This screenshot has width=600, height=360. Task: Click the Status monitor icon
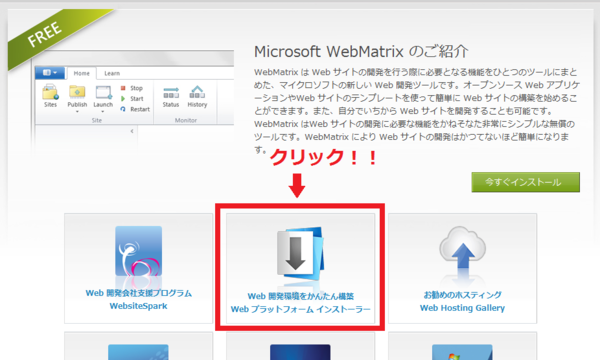(171, 93)
